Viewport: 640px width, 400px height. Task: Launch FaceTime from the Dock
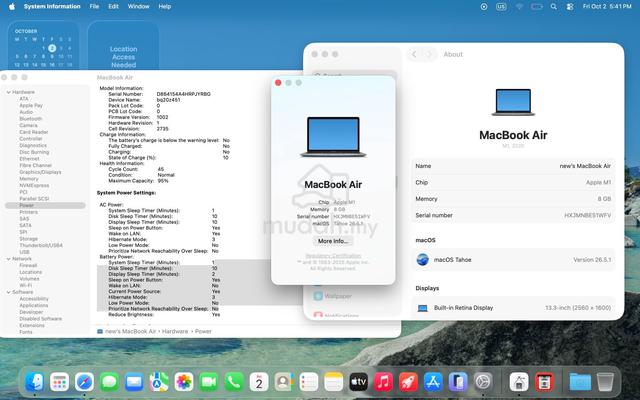[x=209, y=382]
